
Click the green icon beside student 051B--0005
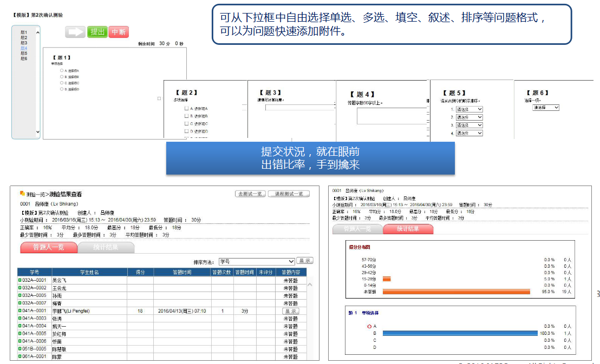tap(20, 349)
